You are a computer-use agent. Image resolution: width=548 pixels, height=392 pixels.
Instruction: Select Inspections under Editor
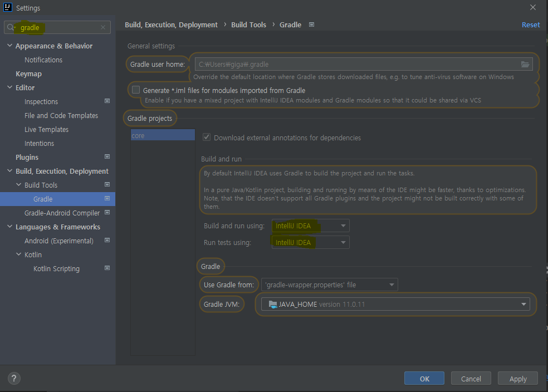click(x=41, y=102)
